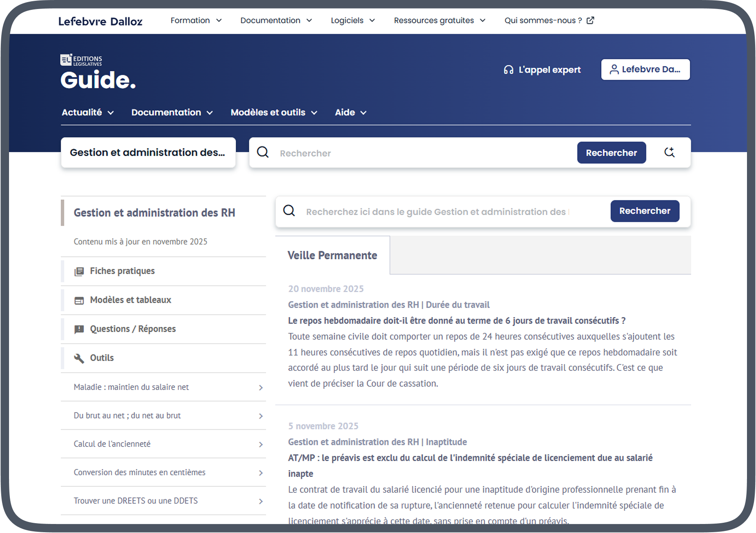Click inside the guide search input field
Viewport: 756px width, 533px height.
pos(435,211)
